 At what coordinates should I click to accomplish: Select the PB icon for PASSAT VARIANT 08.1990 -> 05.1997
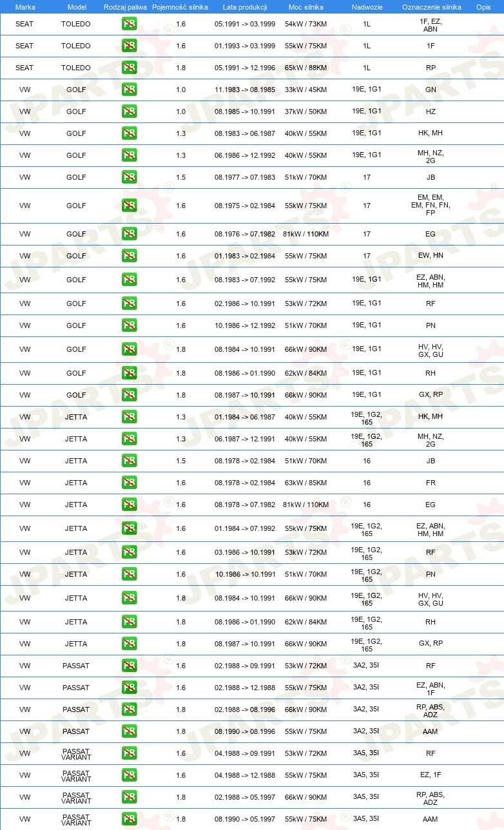point(129,819)
